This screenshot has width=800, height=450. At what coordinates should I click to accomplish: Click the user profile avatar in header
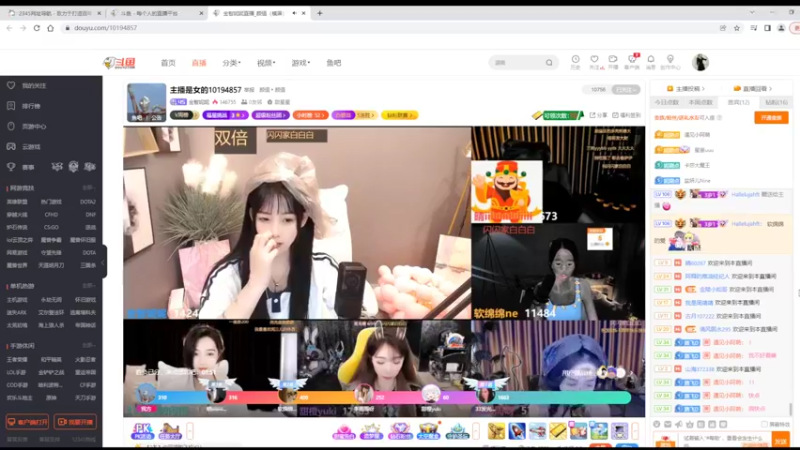[700, 62]
